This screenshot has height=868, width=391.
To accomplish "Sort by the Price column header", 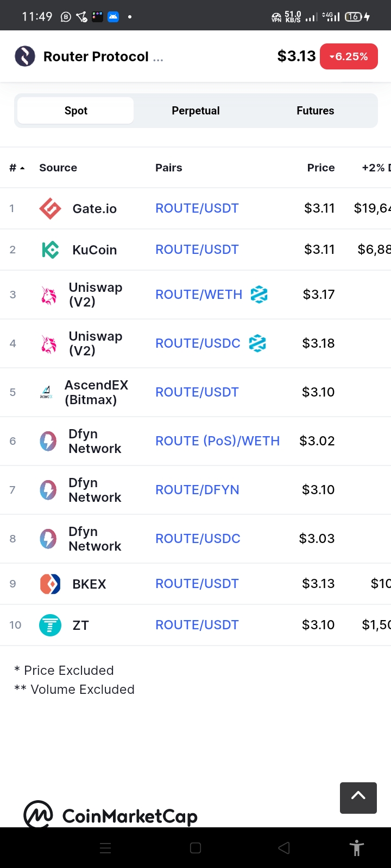I will pos(321,168).
